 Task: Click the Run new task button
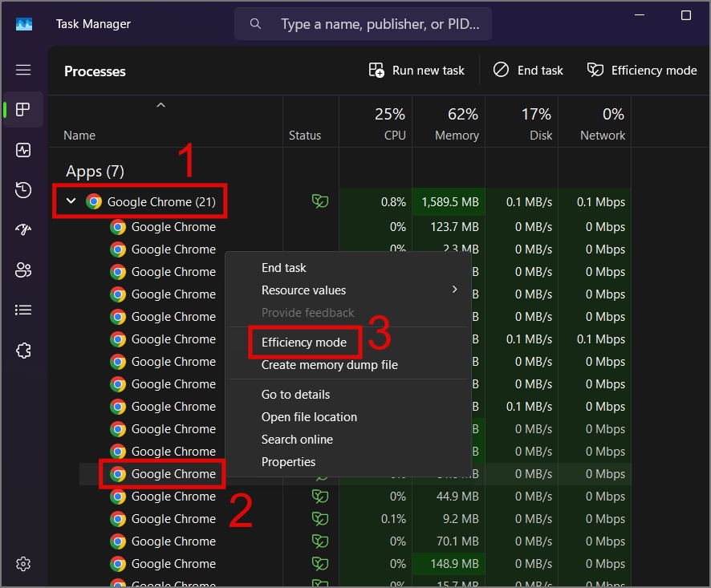tap(416, 71)
